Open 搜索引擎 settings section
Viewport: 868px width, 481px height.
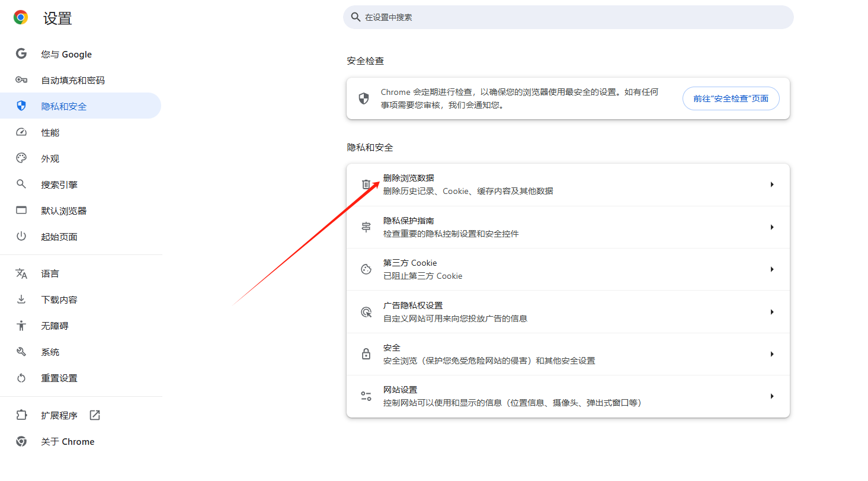81,184
